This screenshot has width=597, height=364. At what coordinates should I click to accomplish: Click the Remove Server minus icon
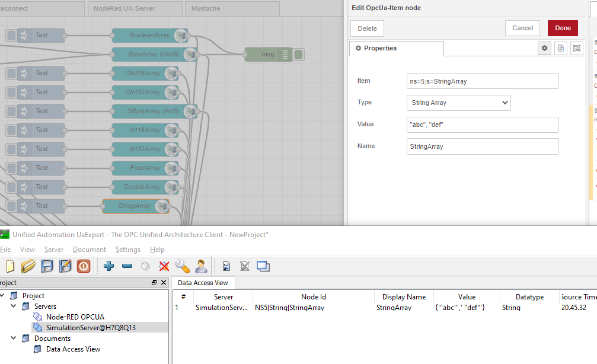click(x=127, y=266)
